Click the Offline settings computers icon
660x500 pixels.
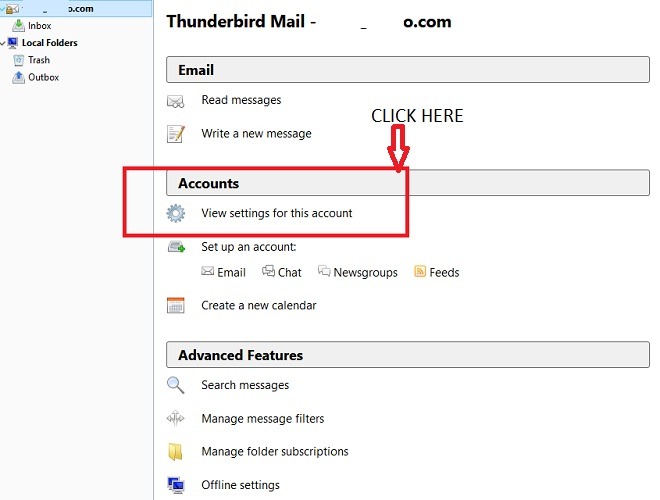tap(176, 485)
